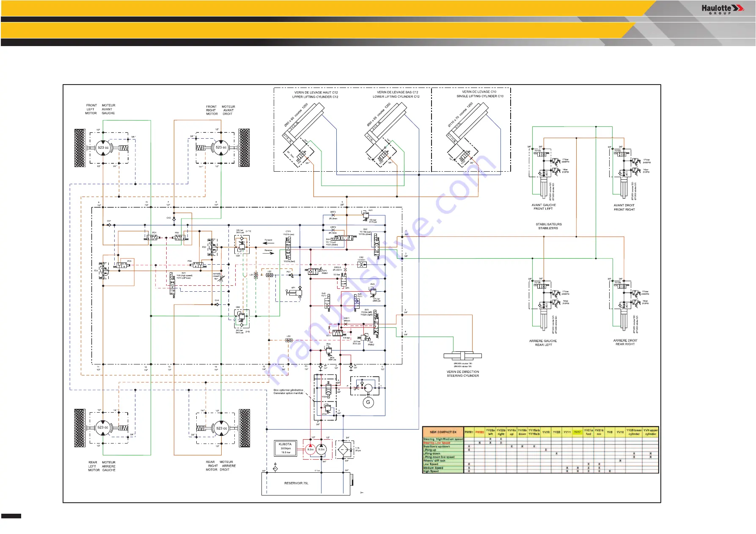This screenshot has width=756, height=534.
Task: Click the ORF3 orifice symbol
Action: pyautogui.click(x=333, y=215)
